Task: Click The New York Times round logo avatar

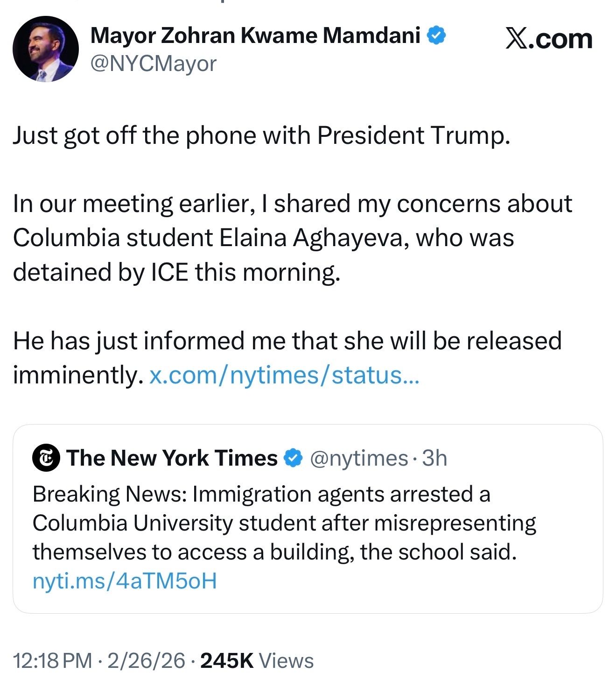Action: click(46, 458)
